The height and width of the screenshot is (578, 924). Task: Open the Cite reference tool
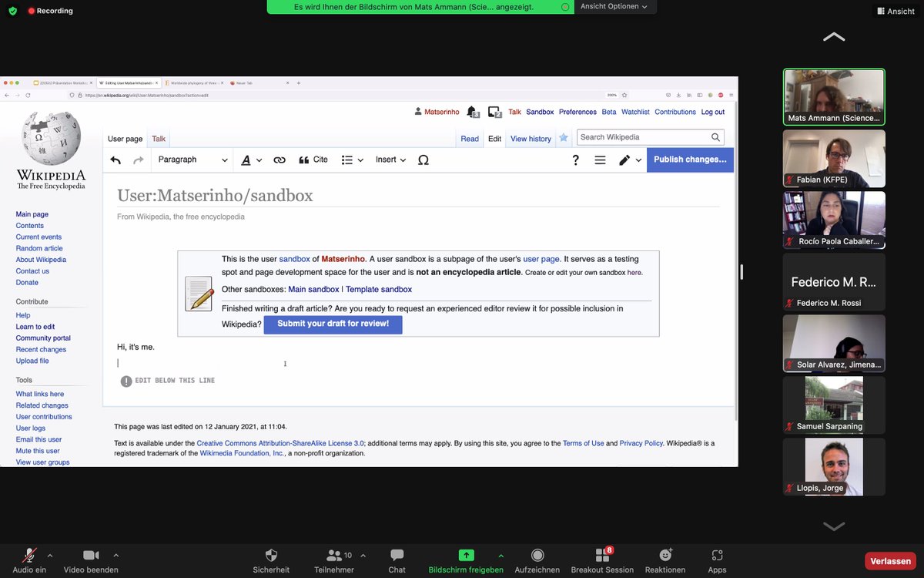click(313, 160)
